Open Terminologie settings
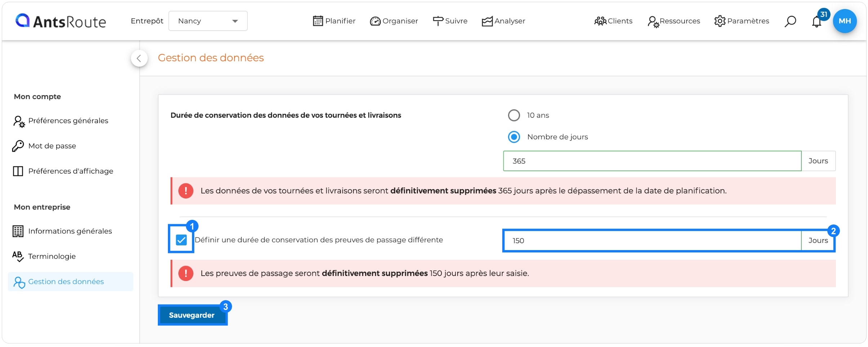 (52, 256)
